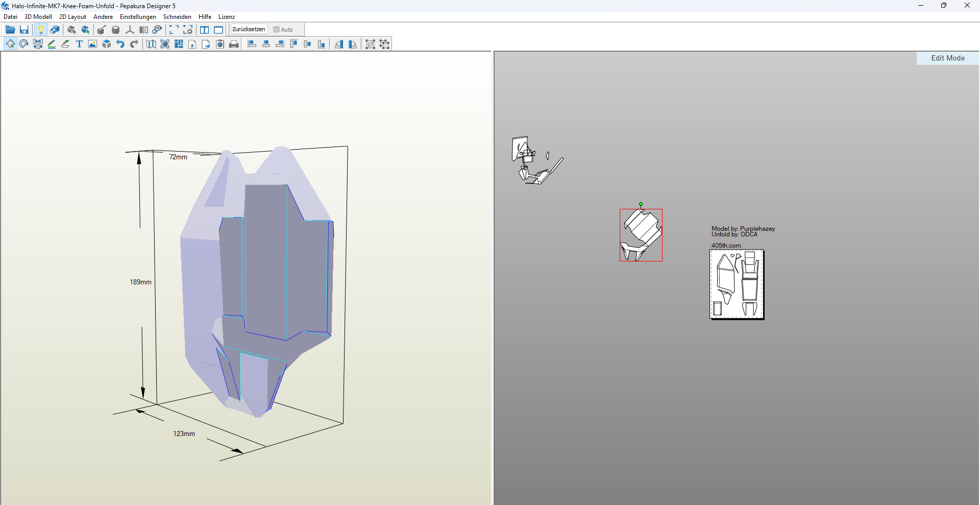Select the insert image tool
The image size is (980, 505).
92,44
